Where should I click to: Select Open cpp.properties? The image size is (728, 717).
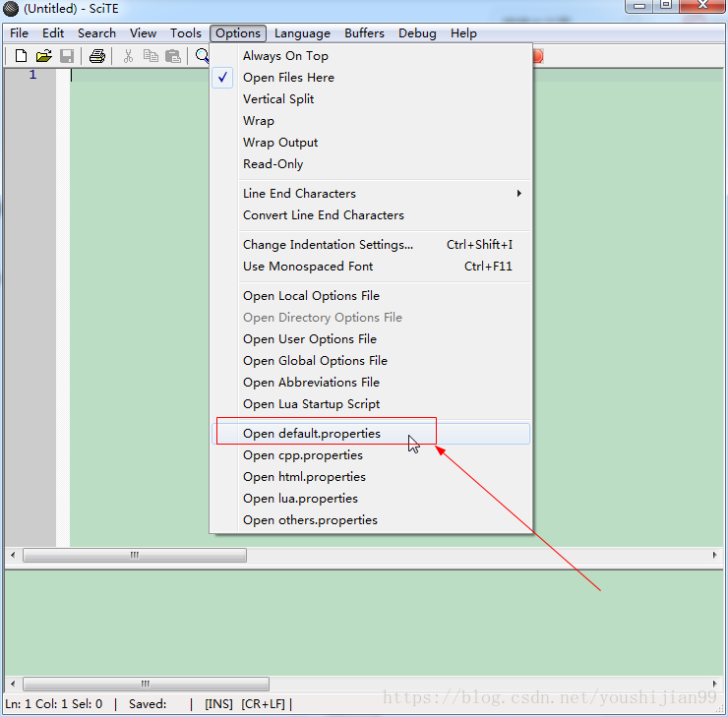pos(372,455)
